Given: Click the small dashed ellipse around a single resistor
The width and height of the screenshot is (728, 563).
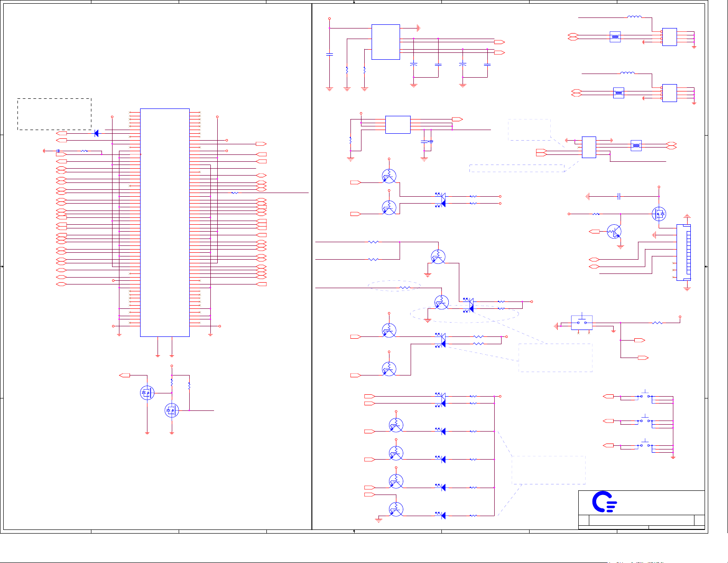Looking at the screenshot, I should [x=394, y=286].
